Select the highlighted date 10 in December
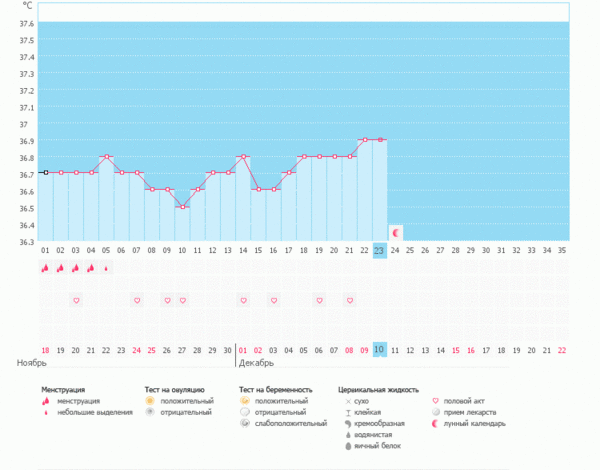Viewport: 600px width, 470px height. click(x=379, y=349)
